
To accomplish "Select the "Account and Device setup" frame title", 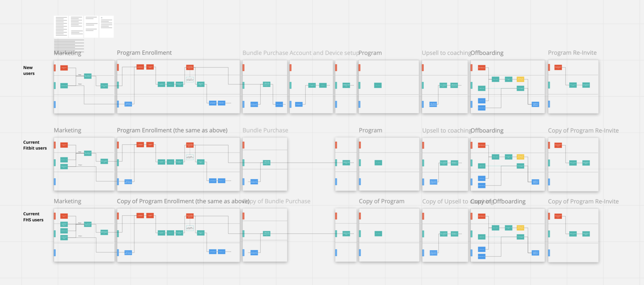I will pyautogui.click(x=324, y=53).
